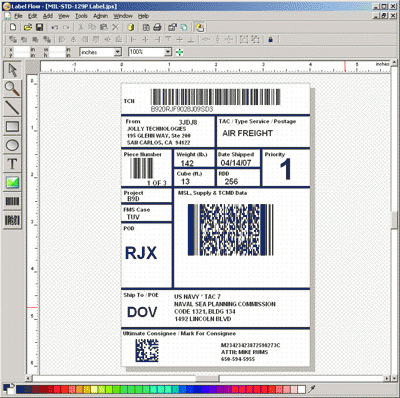Toggle the lock object icon
The width and height of the screenshot is (400, 398).
pos(270,39)
